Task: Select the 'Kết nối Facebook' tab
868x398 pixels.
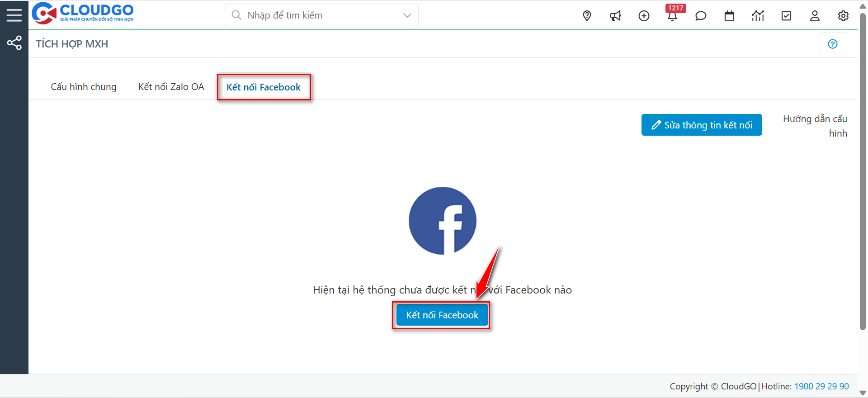Action: [264, 87]
